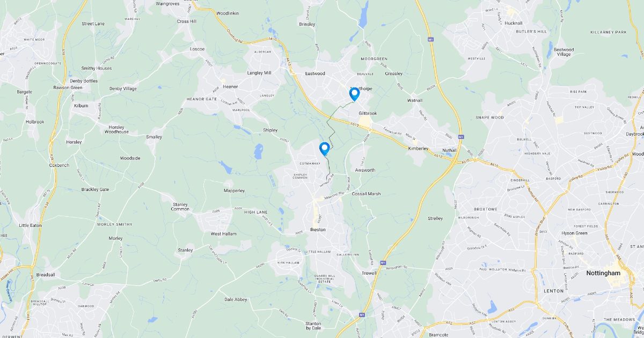
Task: Click the M1 road shield near Nuthall
Action: point(460,136)
